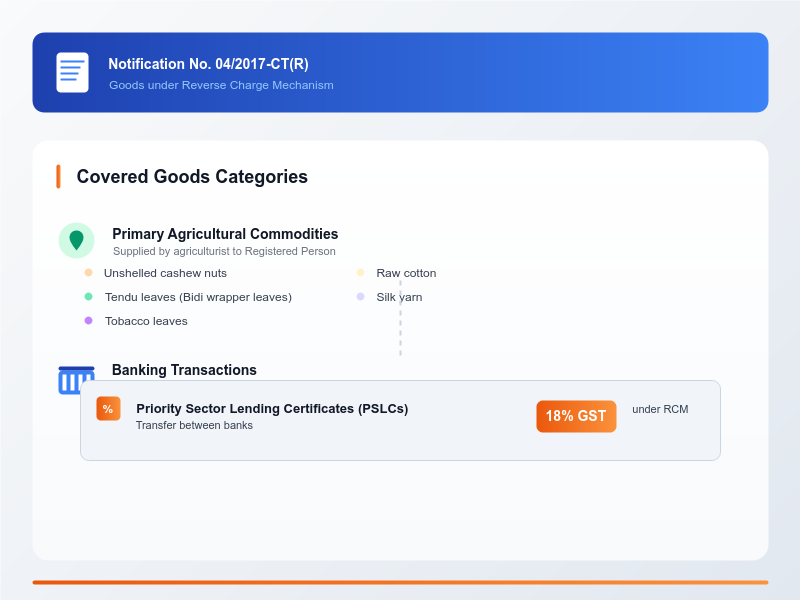
Task: Select the Notification No. 04/2017-CT(R) title
Action: click(x=208, y=64)
